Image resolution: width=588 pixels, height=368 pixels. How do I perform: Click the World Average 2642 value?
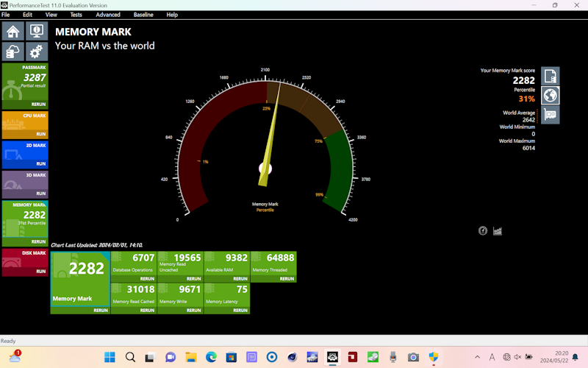pyautogui.click(x=528, y=120)
